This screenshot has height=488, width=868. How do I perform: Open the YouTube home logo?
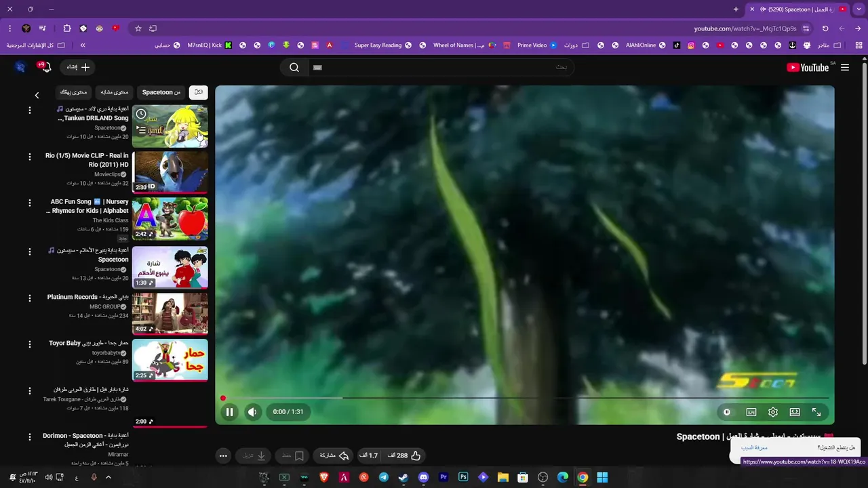tap(808, 67)
